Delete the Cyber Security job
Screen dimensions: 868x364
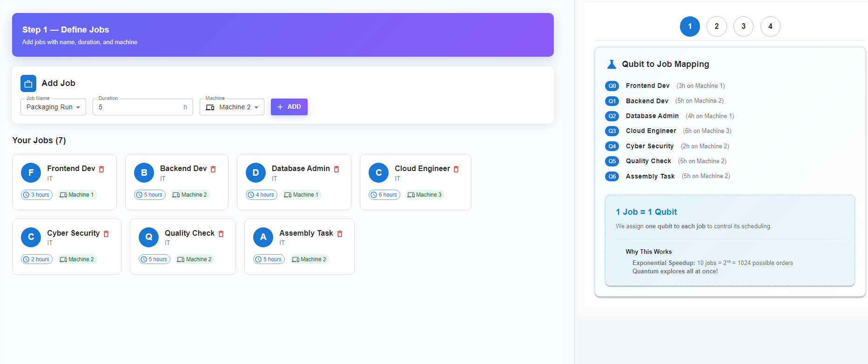coord(106,234)
